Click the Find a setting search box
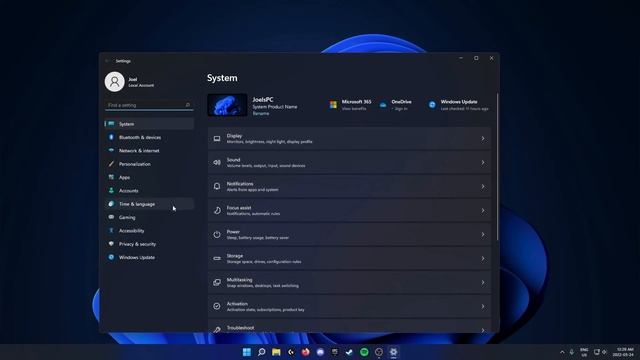The height and width of the screenshot is (360, 640). pyautogui.click(x=149, y=105)
